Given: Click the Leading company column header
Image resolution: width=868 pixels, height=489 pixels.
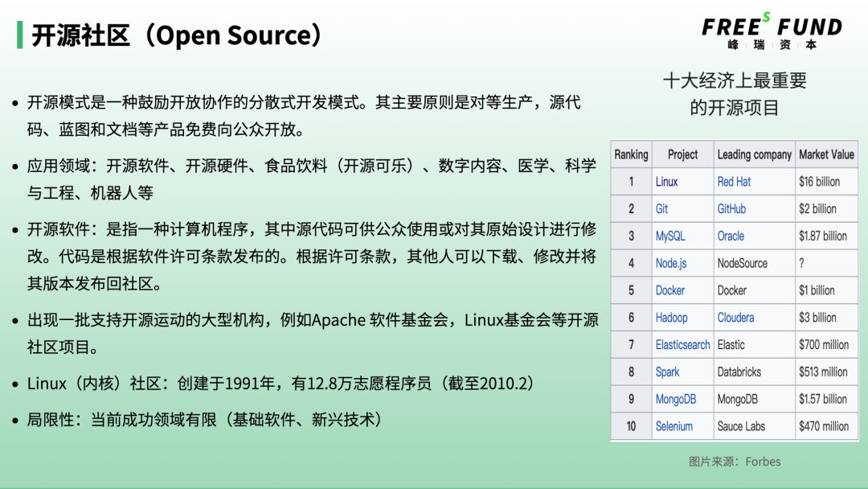Looking at the screenshot, I should (754, 154).
